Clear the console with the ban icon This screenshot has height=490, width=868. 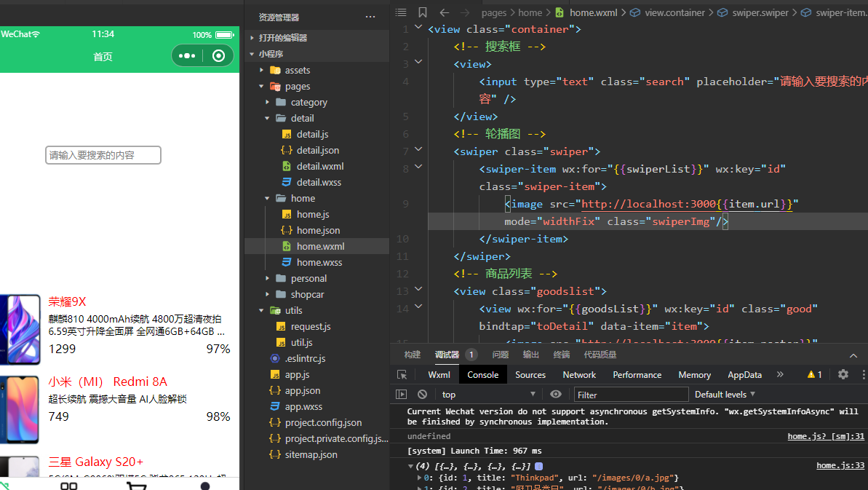click(x=423, y=394)
